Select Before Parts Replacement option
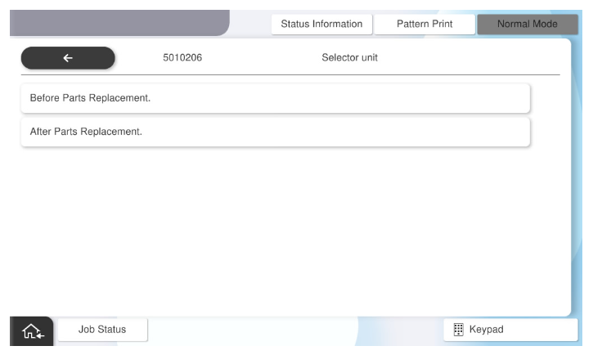The height and width of the screenshot is (364, 593). click(x=275, y=98)
